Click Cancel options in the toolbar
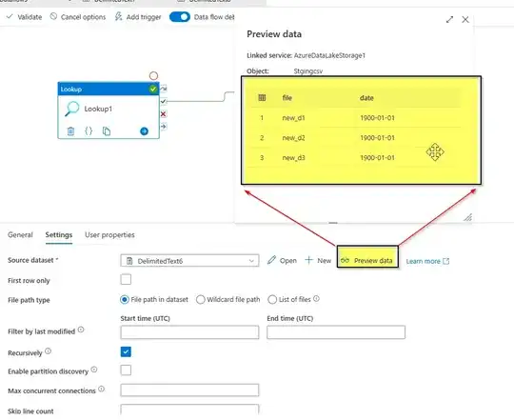 pos(78,17)
